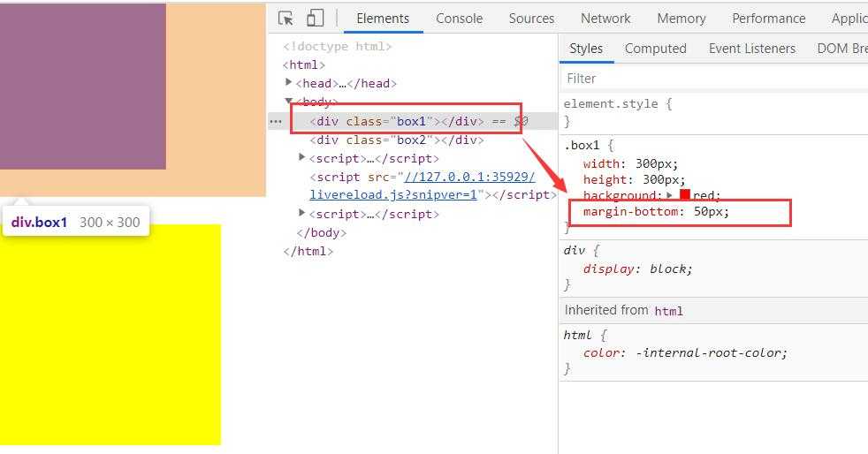Open the livereload.js script link
This screenshot has width=868, height=454.
422,185
